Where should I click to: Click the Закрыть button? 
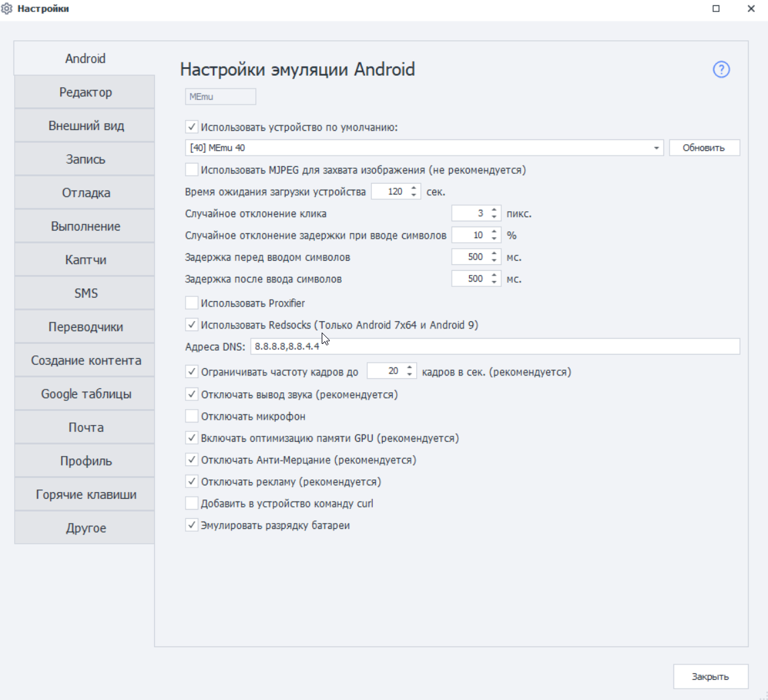tap(710, 677)
